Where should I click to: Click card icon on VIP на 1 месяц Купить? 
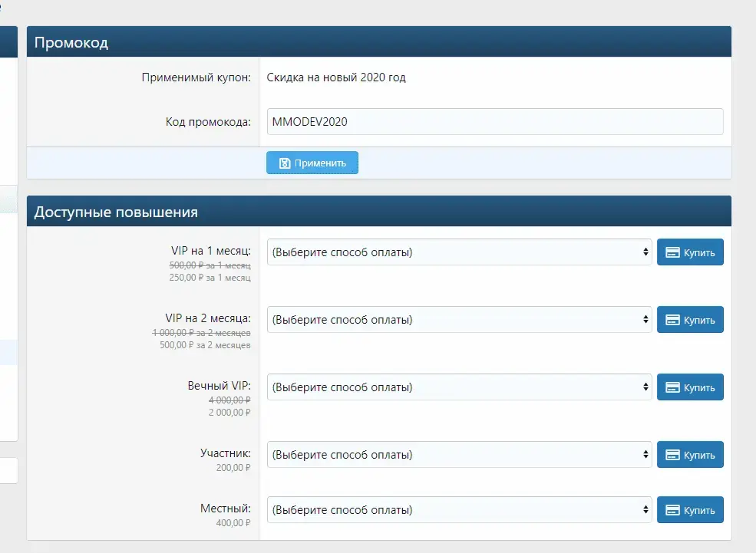(x=672, y=252)
